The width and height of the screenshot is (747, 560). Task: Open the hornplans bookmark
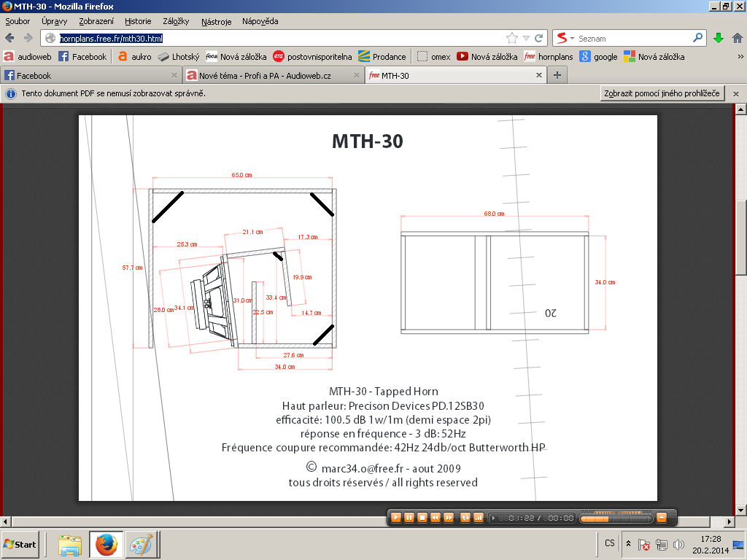coord(548,57)
